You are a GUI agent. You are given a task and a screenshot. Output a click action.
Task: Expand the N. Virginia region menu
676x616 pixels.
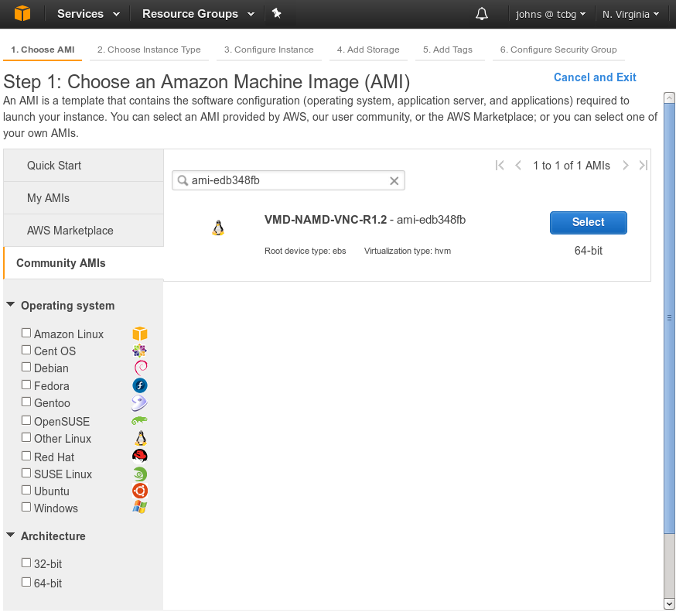click(x=630, y=14)
